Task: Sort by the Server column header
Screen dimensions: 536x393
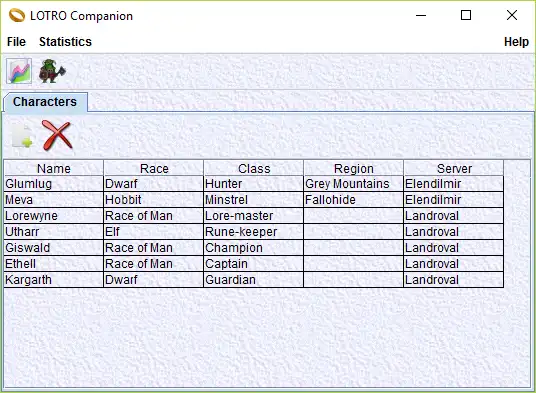Action: pyautogui.click(x=454, y=168)
